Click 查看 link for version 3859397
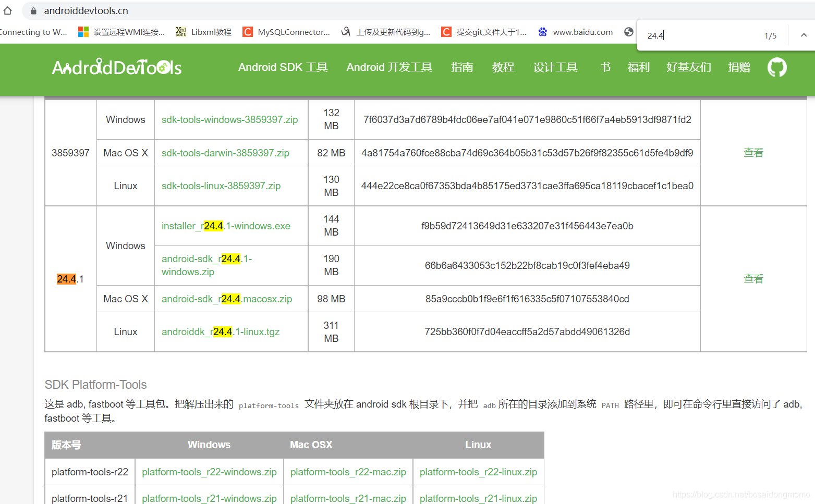The image size is (815, 504). click(753, 153)
